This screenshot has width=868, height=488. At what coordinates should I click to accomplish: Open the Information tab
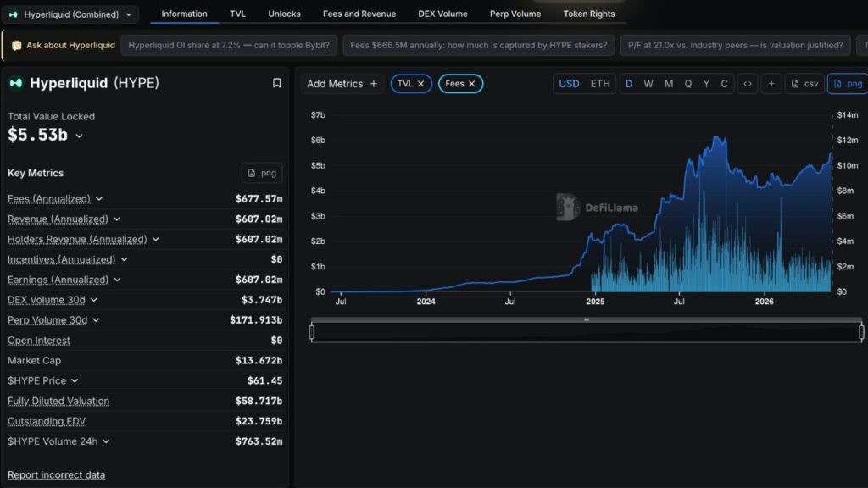(184, 14)
